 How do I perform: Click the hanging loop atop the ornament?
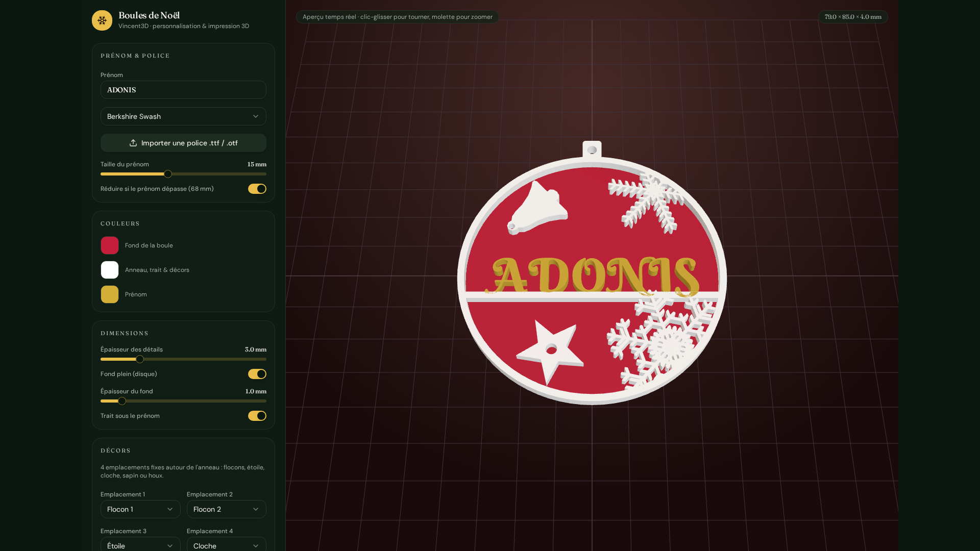coord(592,149)
